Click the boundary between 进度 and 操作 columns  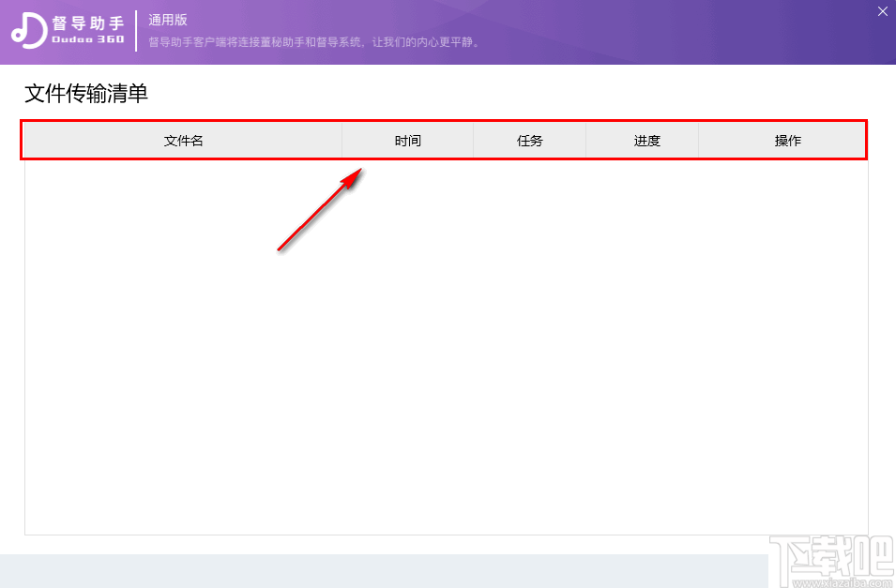point(699,140)
